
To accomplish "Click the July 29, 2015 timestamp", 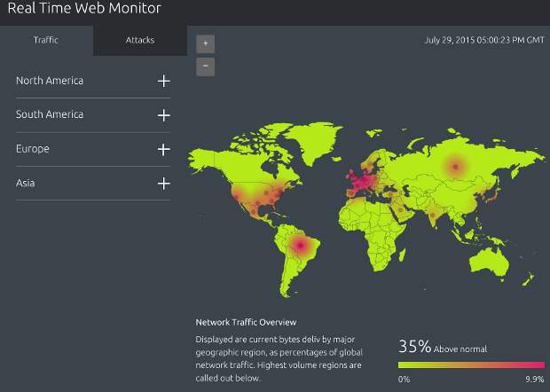I will (483, 40).
